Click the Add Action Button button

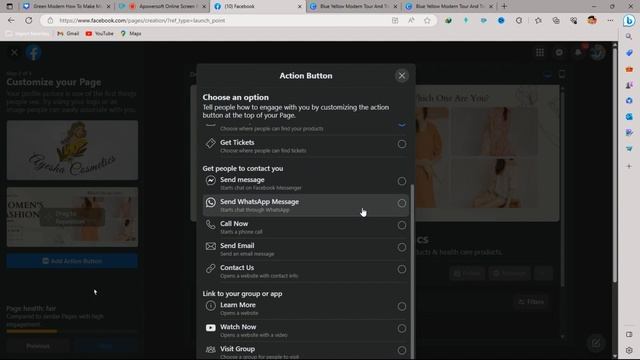[x=72, y=261]
